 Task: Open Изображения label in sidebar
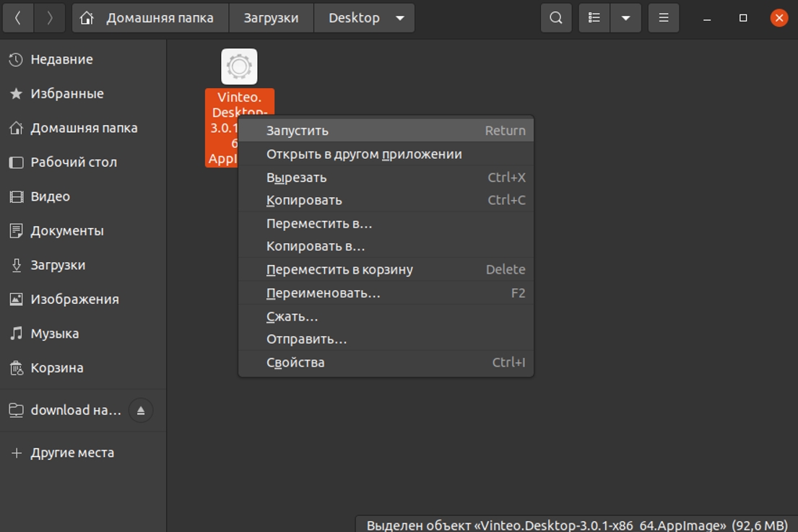pyautogui.click(x=75, y=300)
